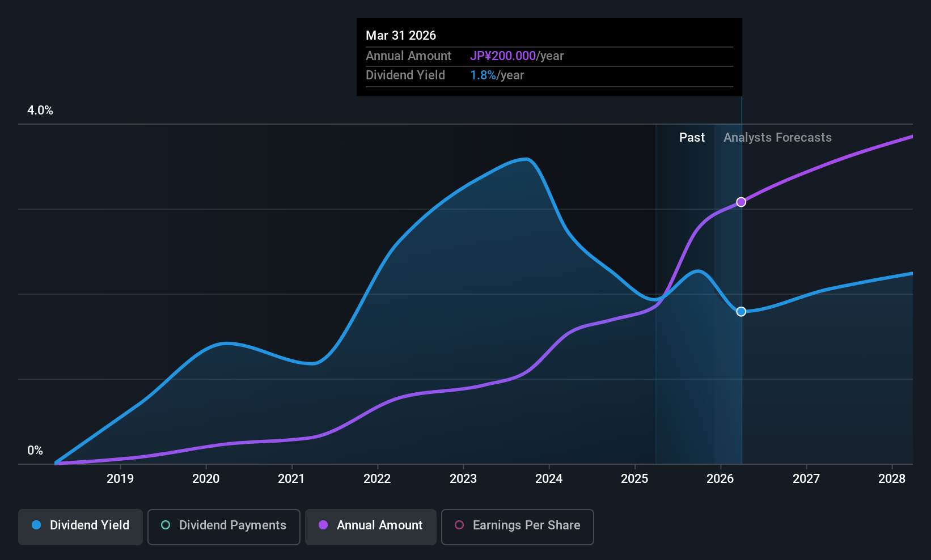Image resolution: width=931 pixels, height=560 pixels.
Task: Click the Mar 31 2026 tooltip date
Action: click(401, 36)
